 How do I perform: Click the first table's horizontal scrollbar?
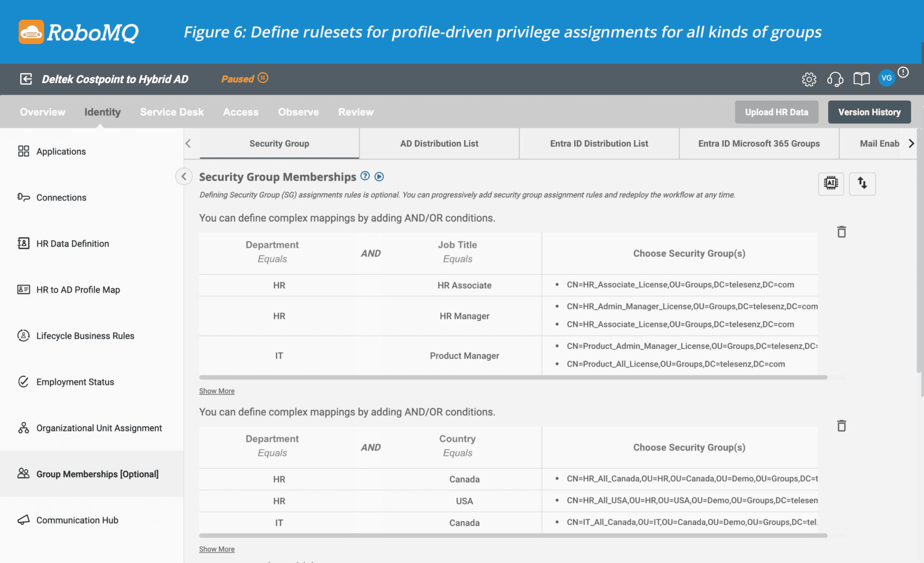tap(513, 377)
